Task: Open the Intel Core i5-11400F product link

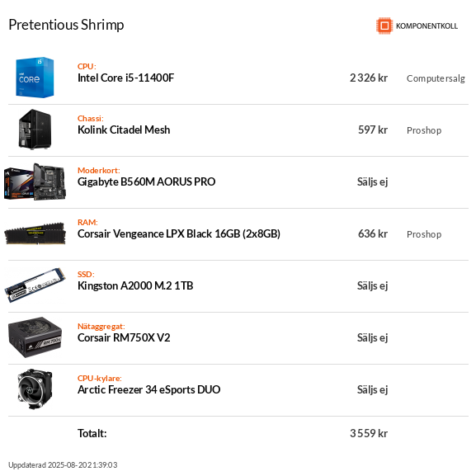Action: tap(126, 78)
